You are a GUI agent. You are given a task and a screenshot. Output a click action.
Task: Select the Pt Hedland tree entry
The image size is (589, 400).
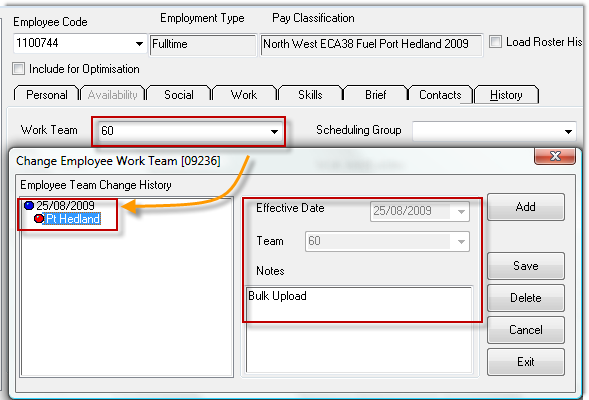(x=72, y=219)
